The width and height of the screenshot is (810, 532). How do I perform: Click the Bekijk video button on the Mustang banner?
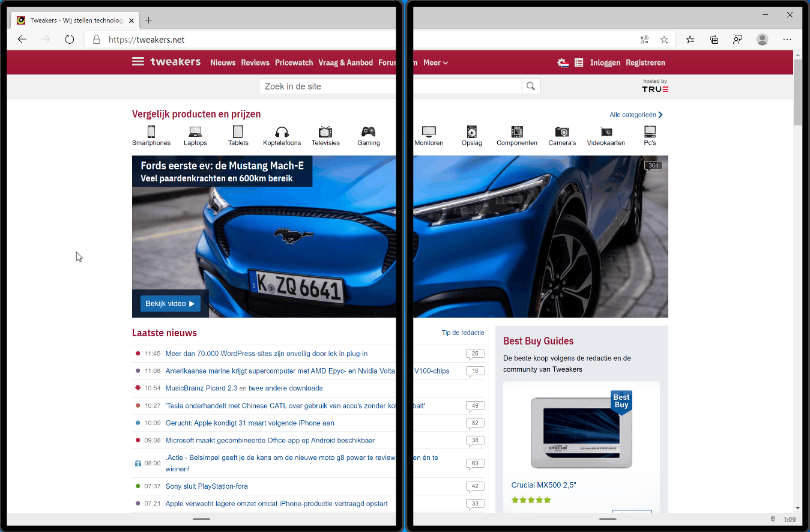[x=170, y=303]
